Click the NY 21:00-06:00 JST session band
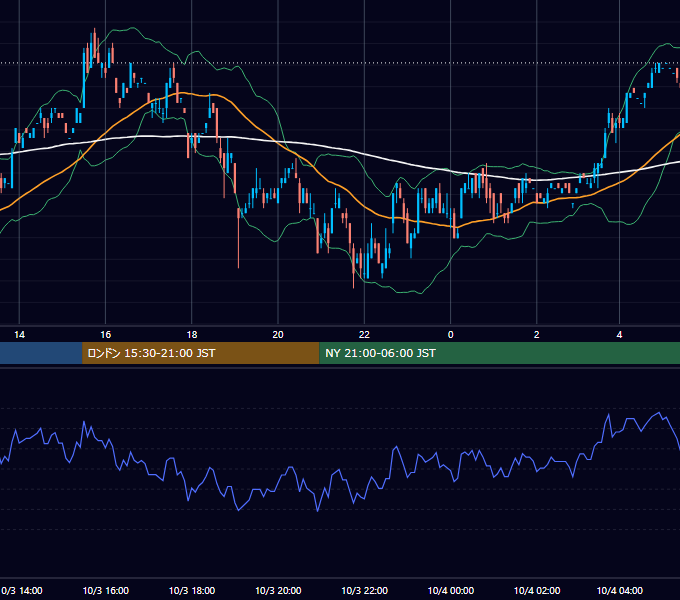 point(500,353)
